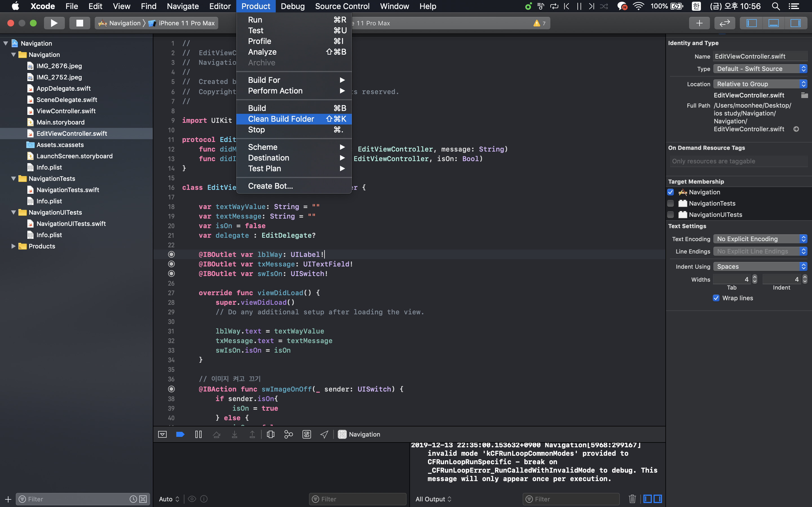Toggle the breakpoints activation icon in debug bar
This screenshot has width=812, height=507.
click(180, 434)
